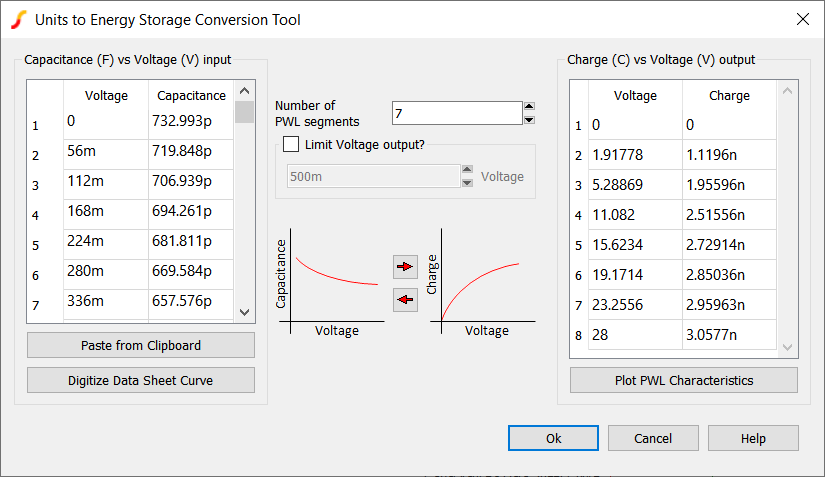Confirm the dialog with Ok
Screen dimensions: 825x477
pos(553,438)
